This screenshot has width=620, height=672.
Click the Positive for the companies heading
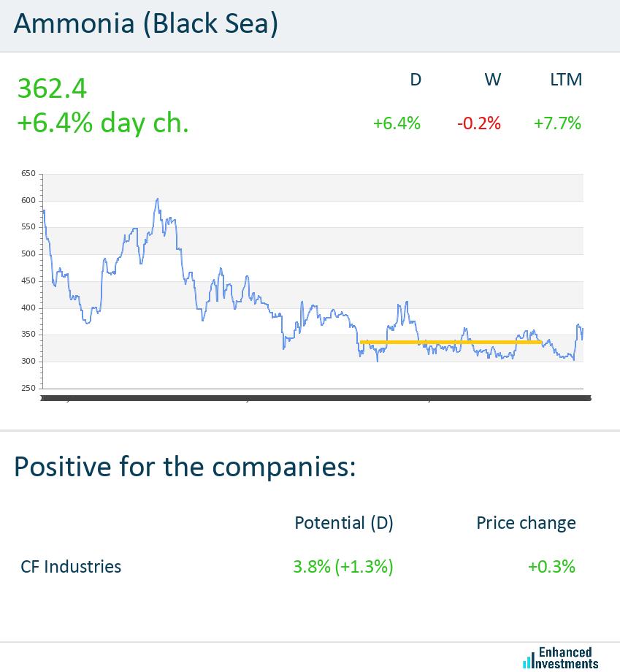click(185, 466)
